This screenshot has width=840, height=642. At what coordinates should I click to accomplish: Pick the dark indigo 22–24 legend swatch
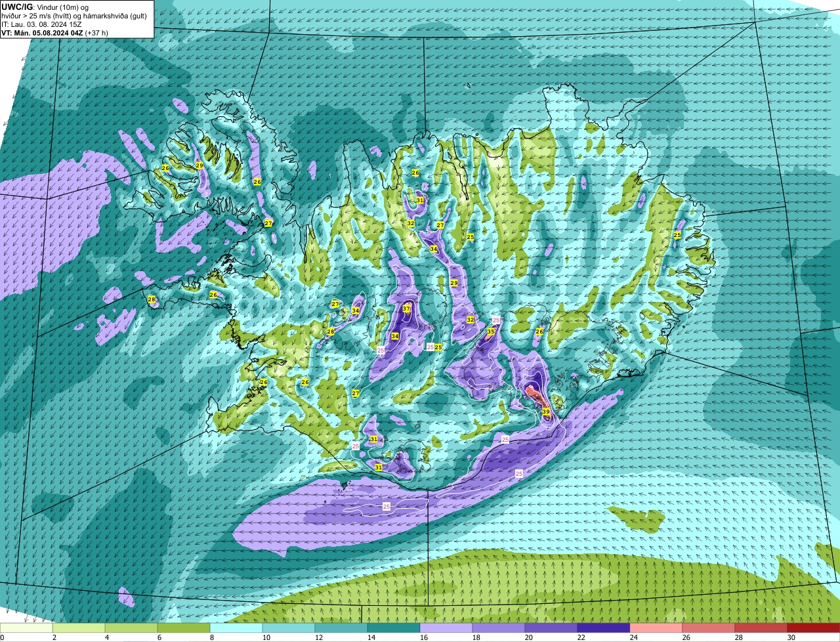[604, 628]
